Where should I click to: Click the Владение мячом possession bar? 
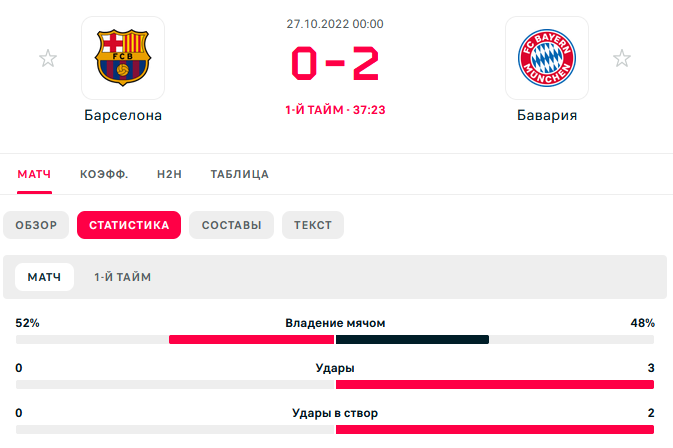(x=335, y=339)
